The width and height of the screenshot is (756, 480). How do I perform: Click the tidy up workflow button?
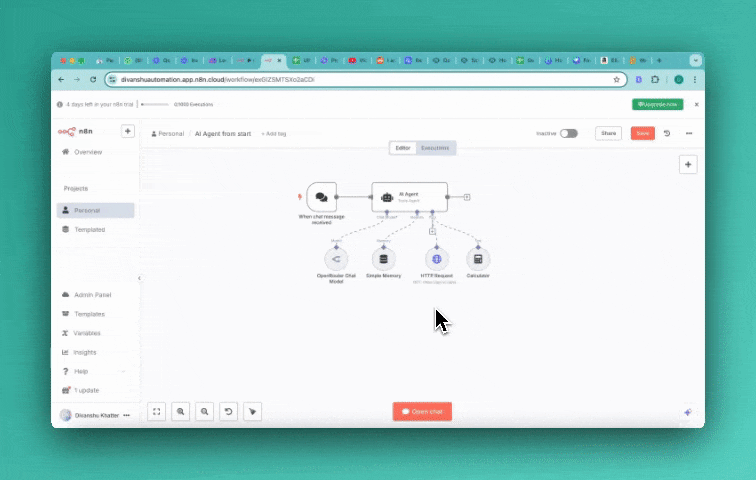[252, 412]
